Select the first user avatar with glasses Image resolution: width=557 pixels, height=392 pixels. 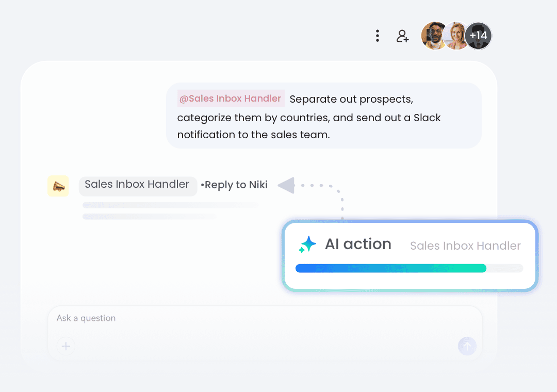434,36
